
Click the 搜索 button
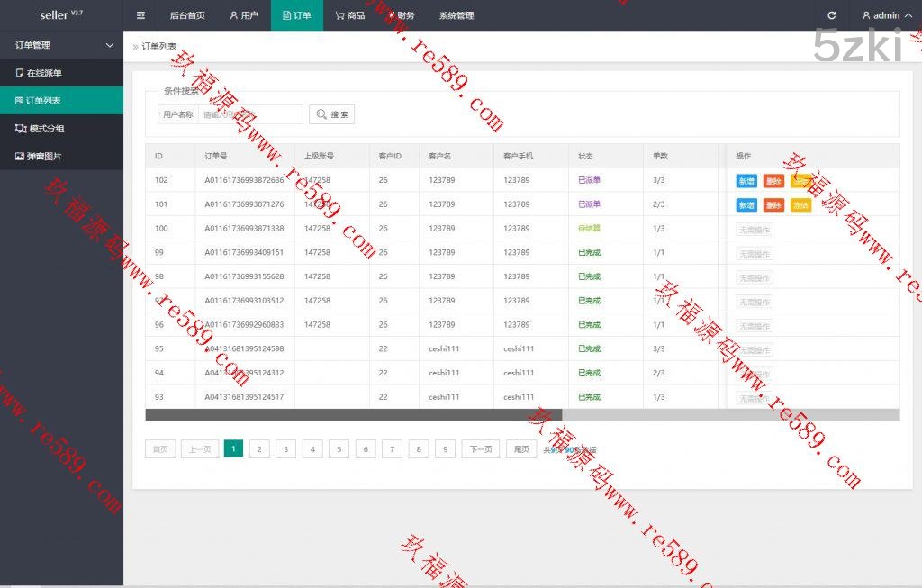click(332, 114)
